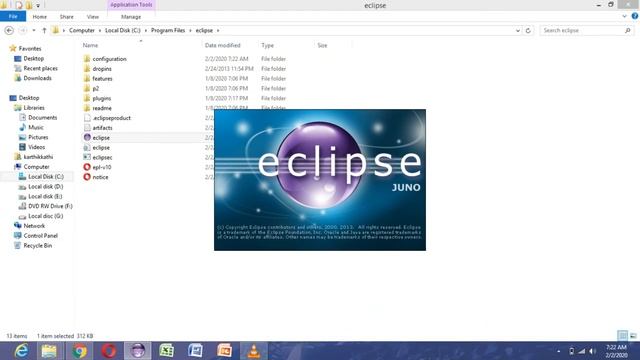Open the Documents library
The width and height of the screenshot is (640, 360).
click(x=42, y=118)
